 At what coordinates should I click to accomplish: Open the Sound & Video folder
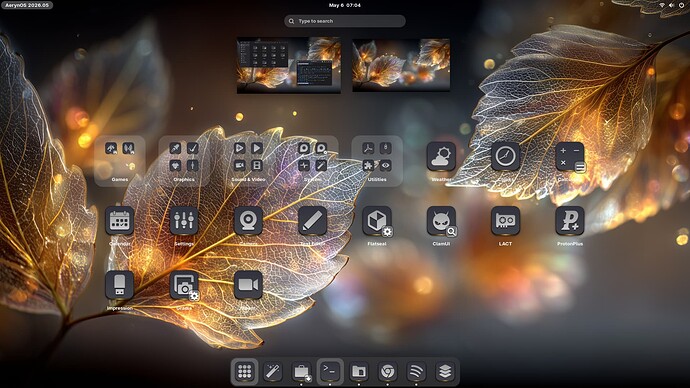pyautogui.click(x=248, y=161)
